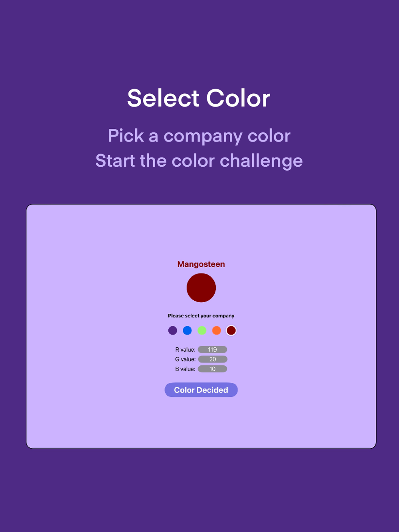Select the purple company color swatch
Image resolution: width=399 pixels, height=532 pixels.
172,330
